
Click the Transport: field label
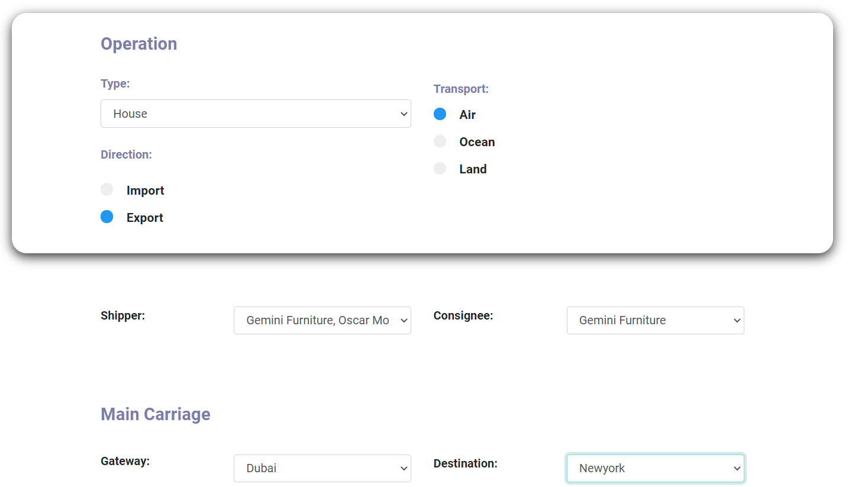[x=461, y=89]
